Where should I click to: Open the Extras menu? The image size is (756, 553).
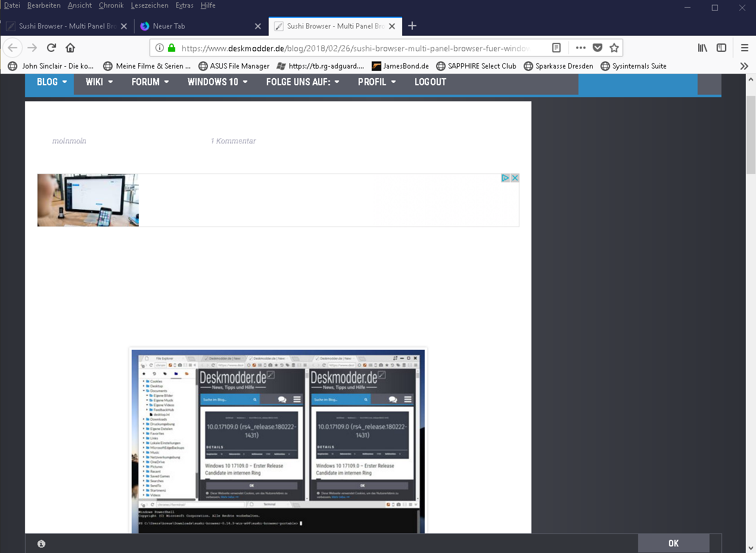click(185, 5)
